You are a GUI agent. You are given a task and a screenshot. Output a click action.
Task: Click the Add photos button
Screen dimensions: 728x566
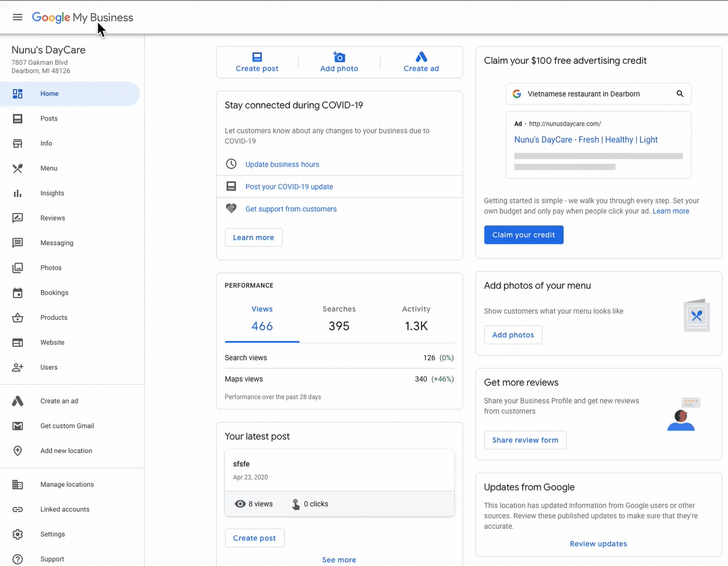pos(513,335)
